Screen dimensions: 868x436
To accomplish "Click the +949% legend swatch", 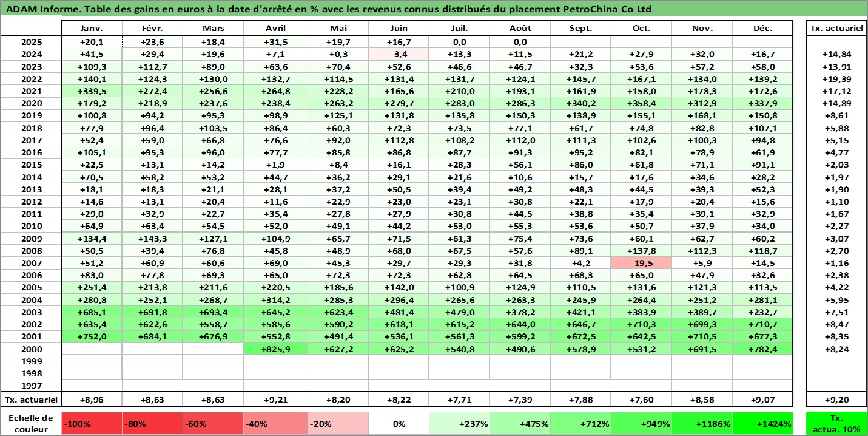I will [641, 424].
